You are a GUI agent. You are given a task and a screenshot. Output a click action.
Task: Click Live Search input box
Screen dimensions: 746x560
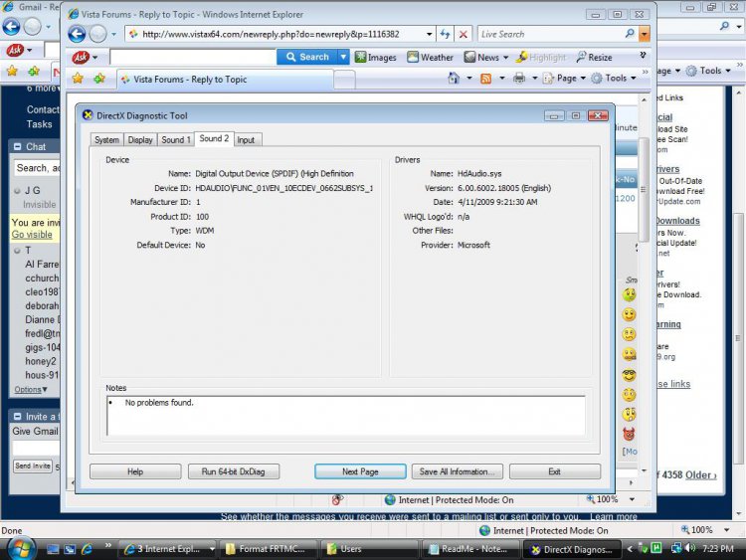550,34
